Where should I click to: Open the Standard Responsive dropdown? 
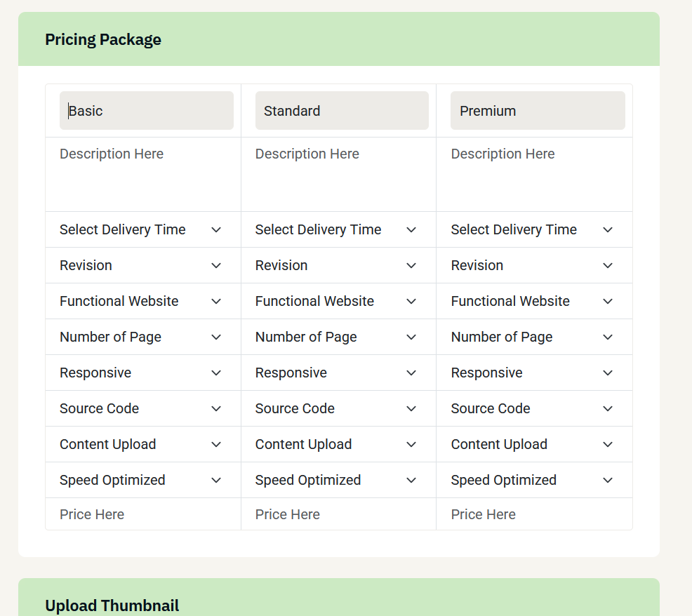pyautogui.click(x=338, y=373)
